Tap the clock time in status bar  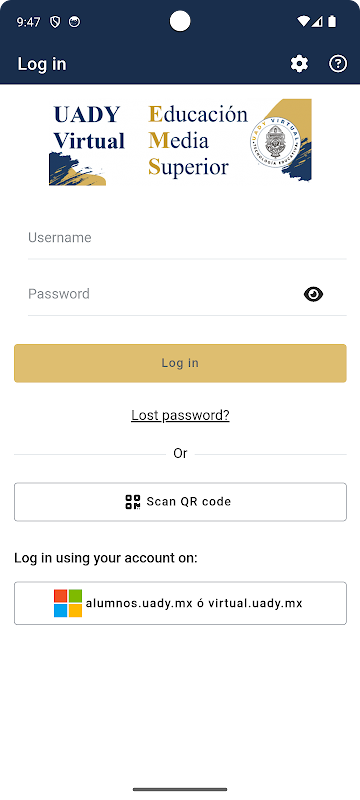click(x=29, y=22)
